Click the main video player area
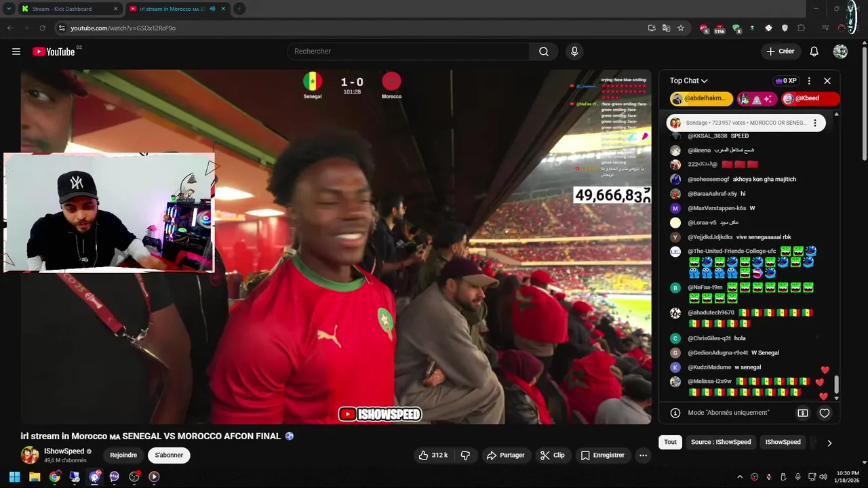Screen dimensions: 868x488 click(x=336, y=247)
